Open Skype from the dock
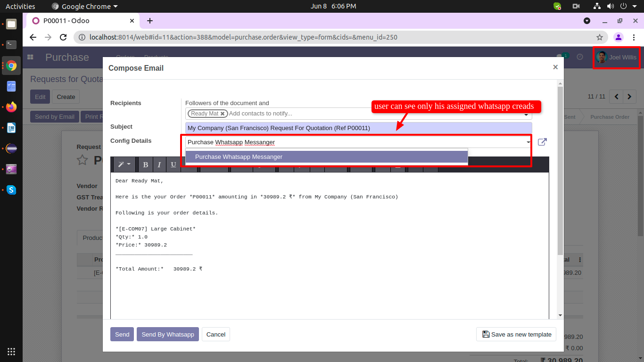The width and height of the screenshot is (644, 362). pyautogui.click(x=11, y=190)
